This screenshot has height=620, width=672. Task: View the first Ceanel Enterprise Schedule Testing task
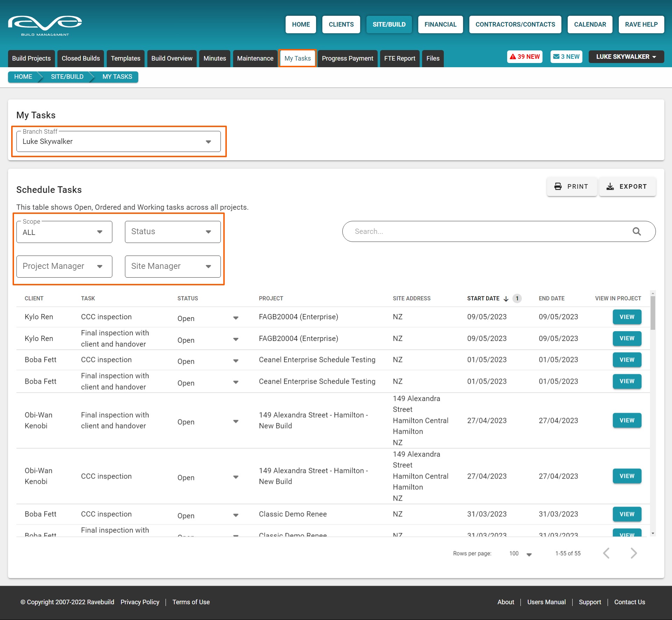point(626,360)
